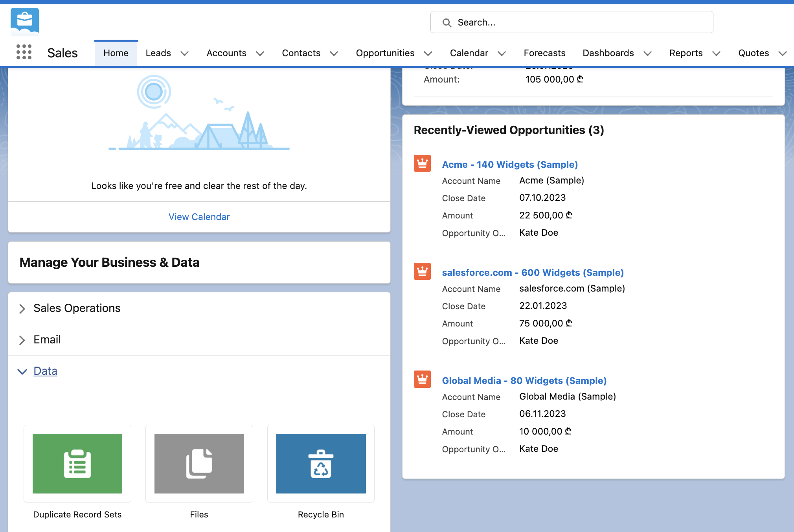Expand Reports tab dropdown arrow
The image size is (794, 532).
(x=716, y=53)
